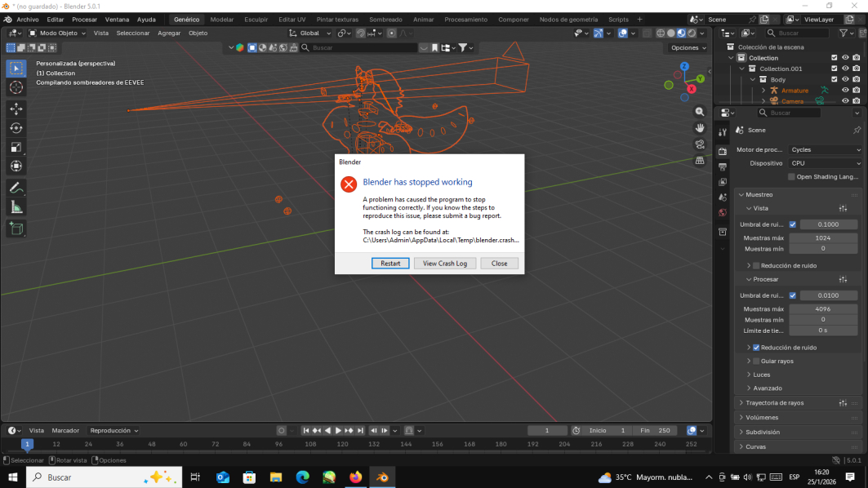868x488 pixels.
Task: Choose the Add Cube tool
Action: (16, 228)
